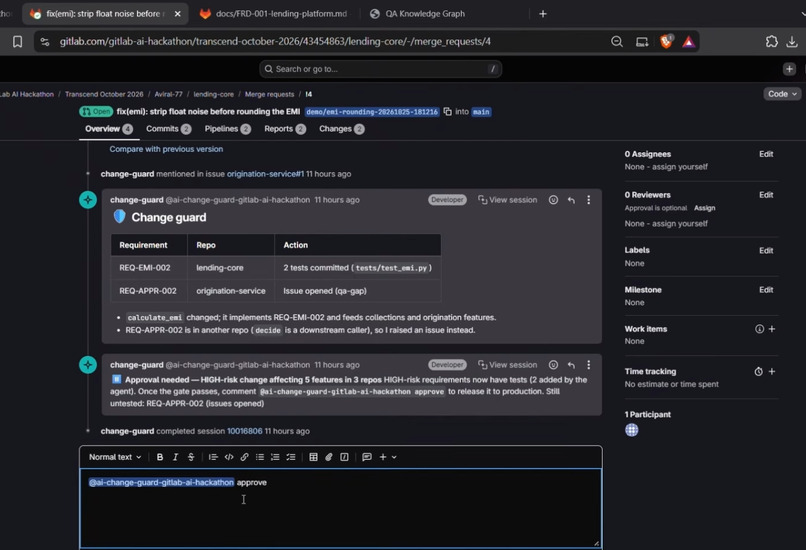806x550 pixels.
Task: Switch to the docs/FRD-001-lending-platform.md tab
Action: (x=273, y=14)
